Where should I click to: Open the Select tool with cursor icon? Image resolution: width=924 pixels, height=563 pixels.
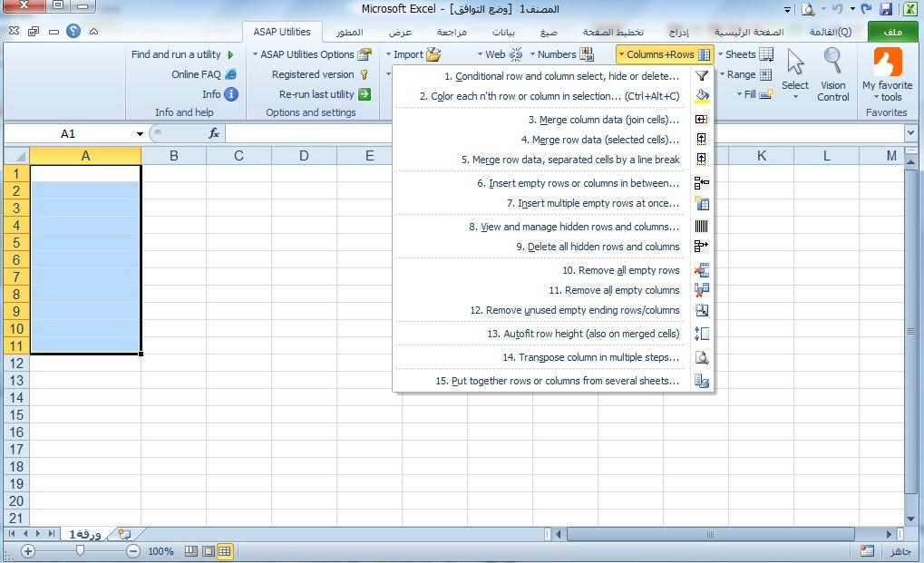795,74
